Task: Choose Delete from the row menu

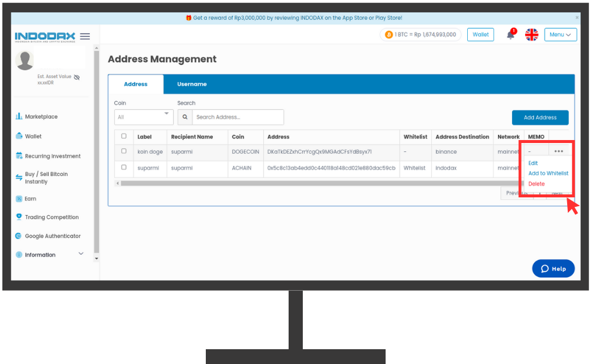Action: tap(536, 184)
